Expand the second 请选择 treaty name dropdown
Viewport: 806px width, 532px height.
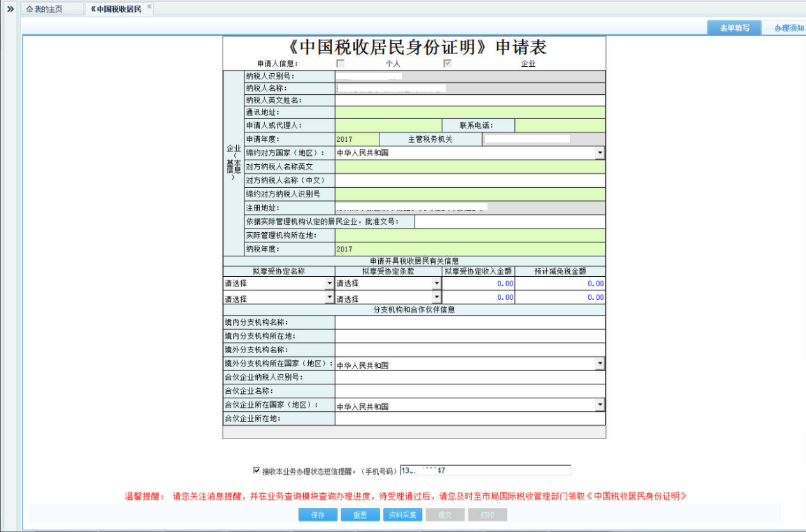tap(327, 297)
